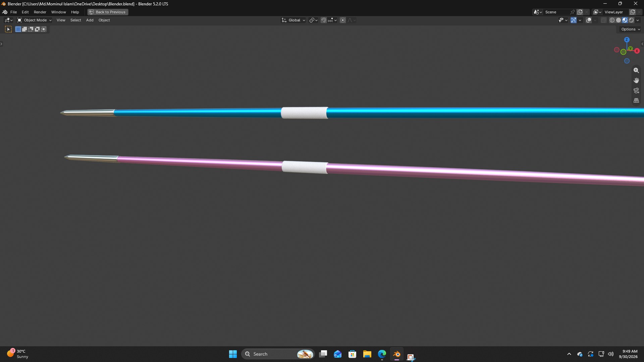Toggle gizmo visibility
This screenshot has height=362, width=644.
coord(574,20)
